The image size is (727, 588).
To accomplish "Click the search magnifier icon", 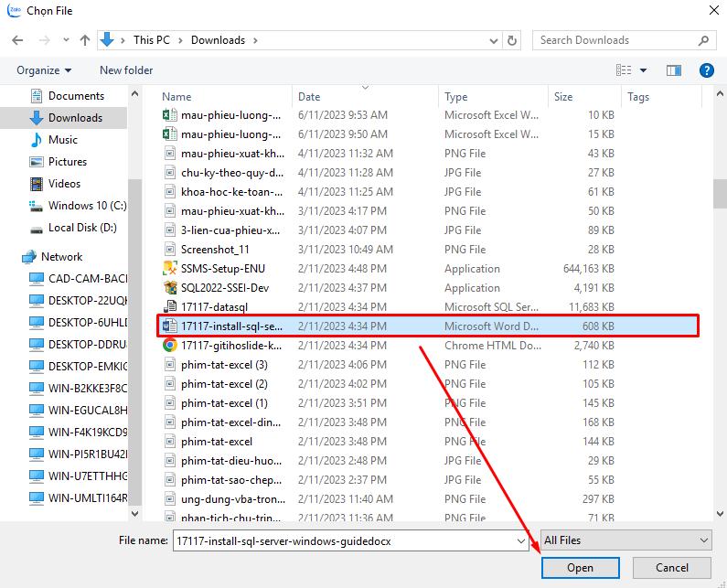I will point(703,40).
